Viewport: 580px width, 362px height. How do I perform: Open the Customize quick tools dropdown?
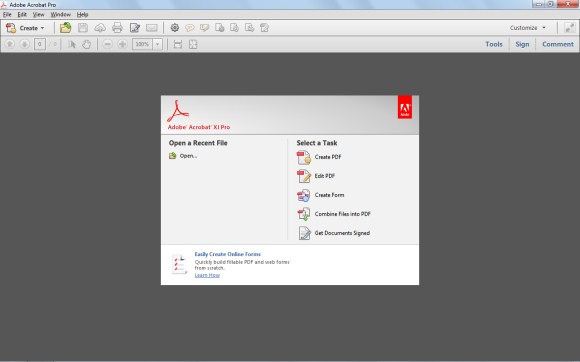click(x=528, y=28)
